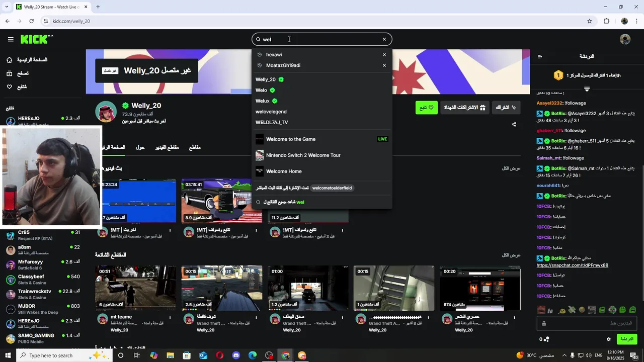The height and width of the screenshot is (362, 644).
Task: Remove hexawi from recent searches
Action: [384, 55]
